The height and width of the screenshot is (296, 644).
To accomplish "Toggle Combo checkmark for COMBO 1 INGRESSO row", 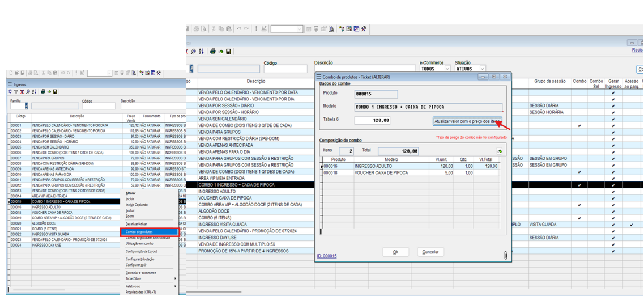I will pos(579,185).
